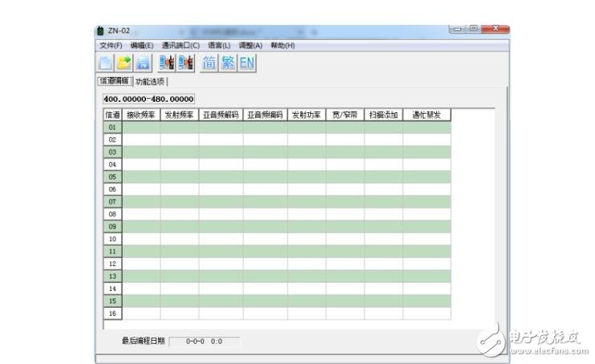Click the 发射频率 cell of channel 02

pyautogui.click(x=180, y=140)
